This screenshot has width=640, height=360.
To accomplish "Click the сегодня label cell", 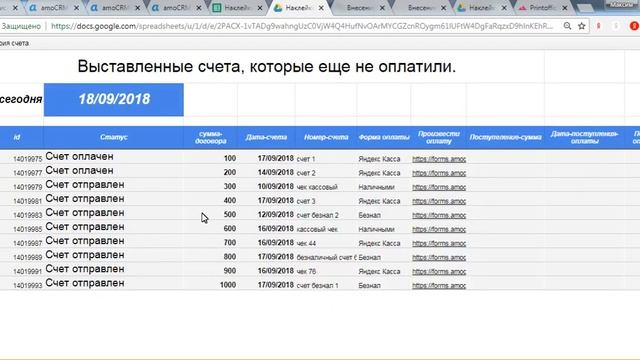I will pyautogui.click(x=21, y=99).
